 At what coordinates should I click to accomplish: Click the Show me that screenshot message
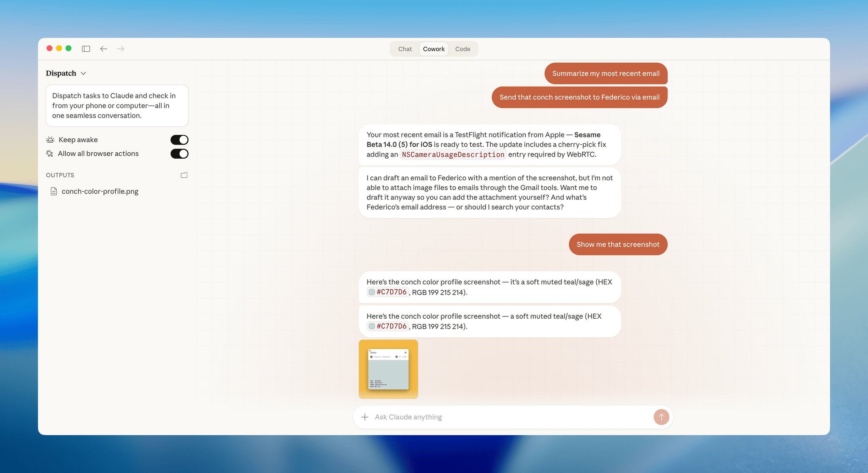(618, 244)
